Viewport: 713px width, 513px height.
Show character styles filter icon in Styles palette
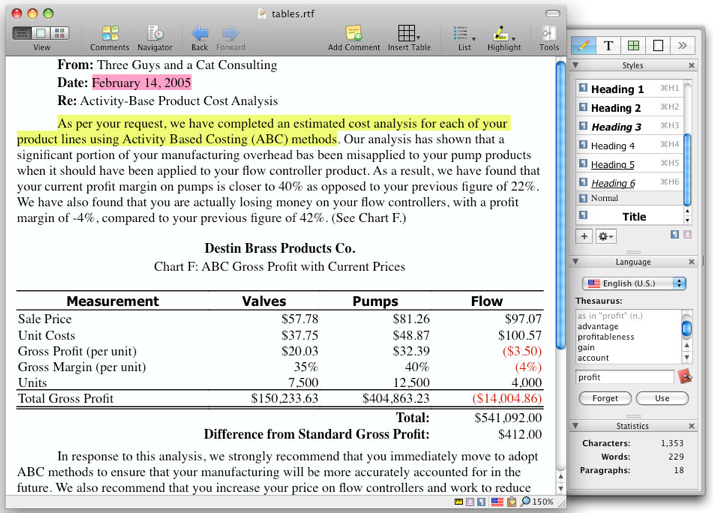[x=688, y=235]
